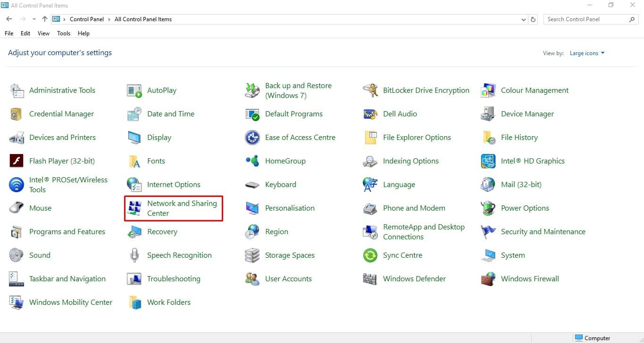Open the File menu
The image size is (644, 343).
pyautogui.click(x=9, y=33)
